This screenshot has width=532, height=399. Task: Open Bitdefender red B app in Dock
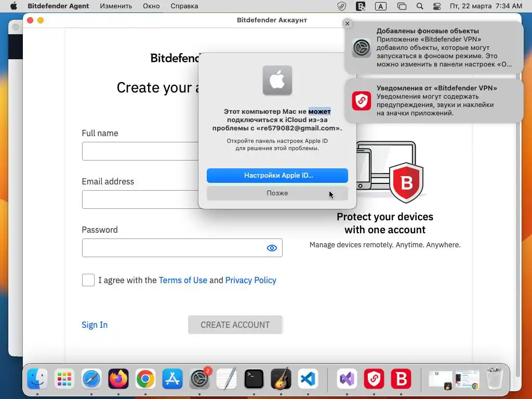[x=401, y=379]
